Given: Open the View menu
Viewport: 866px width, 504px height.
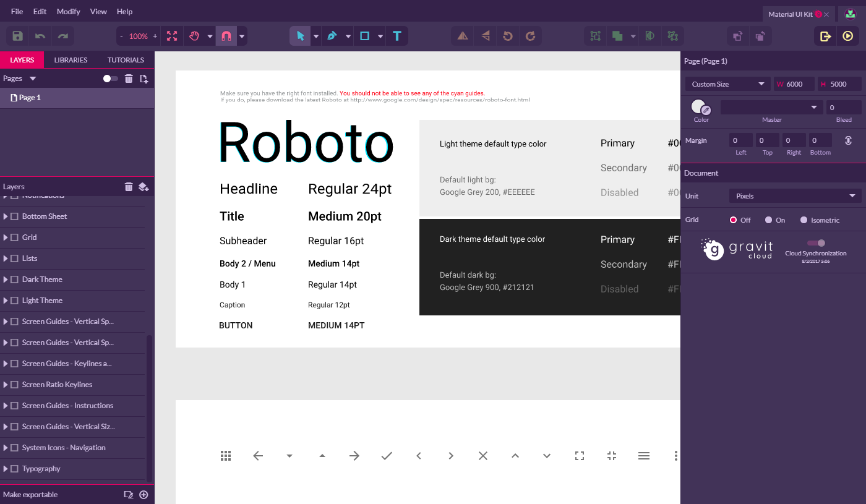Looking at the screenshot, I should point(98,12).
